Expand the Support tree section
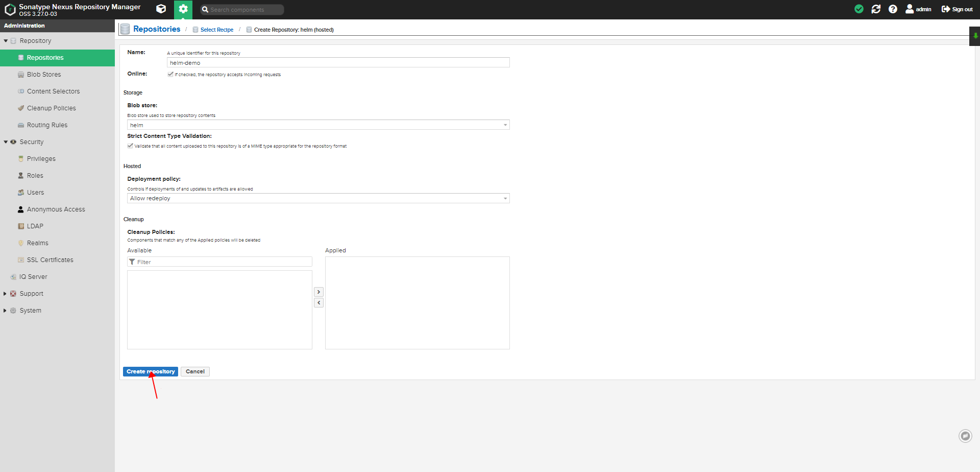Image resolution: width=980 pixels, height=472 pixels. point(5,294)
